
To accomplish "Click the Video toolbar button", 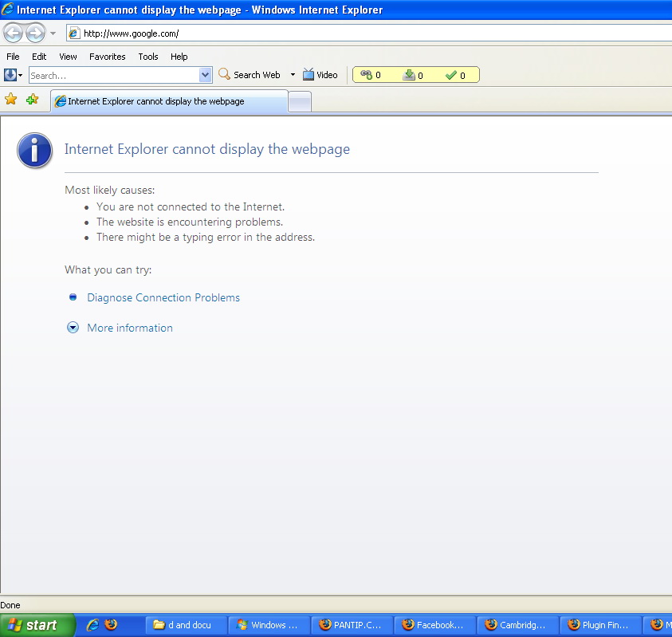I will (320, 75).
